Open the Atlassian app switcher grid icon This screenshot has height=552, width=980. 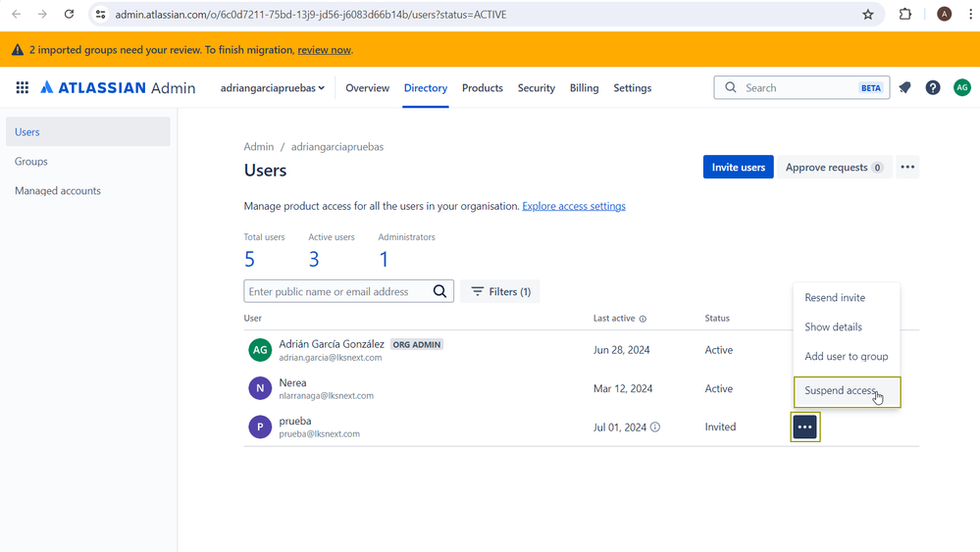22,88
